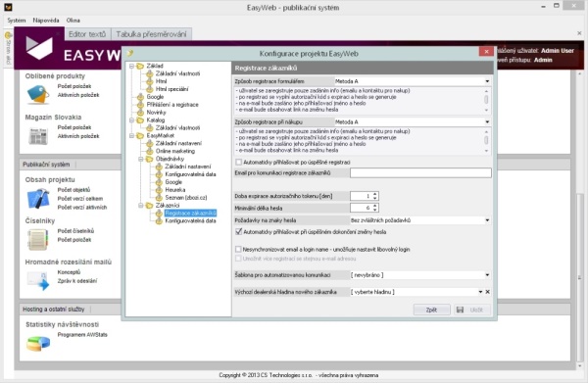
Task: Click the EasyMarket folder icon
Action: (140, 135)
